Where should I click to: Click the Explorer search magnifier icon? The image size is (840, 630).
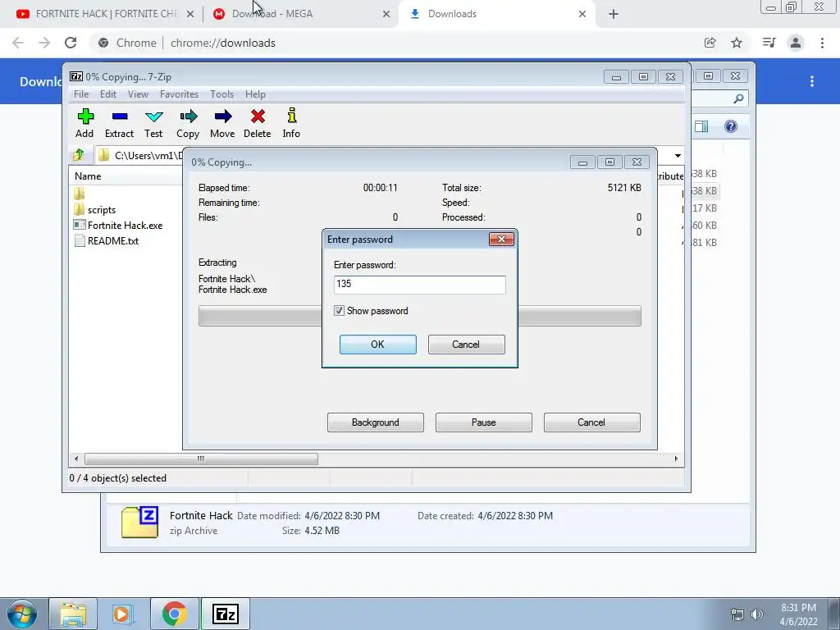(x=739, y=98)
